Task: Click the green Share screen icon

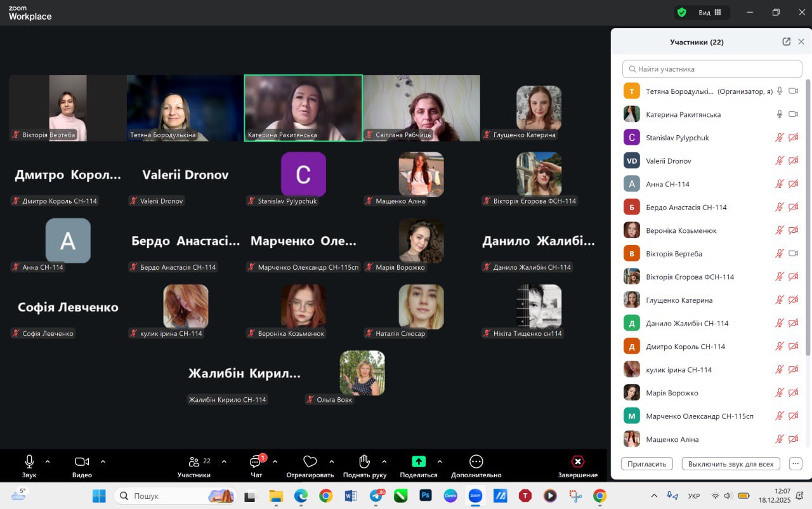Action: click(419, 461)
